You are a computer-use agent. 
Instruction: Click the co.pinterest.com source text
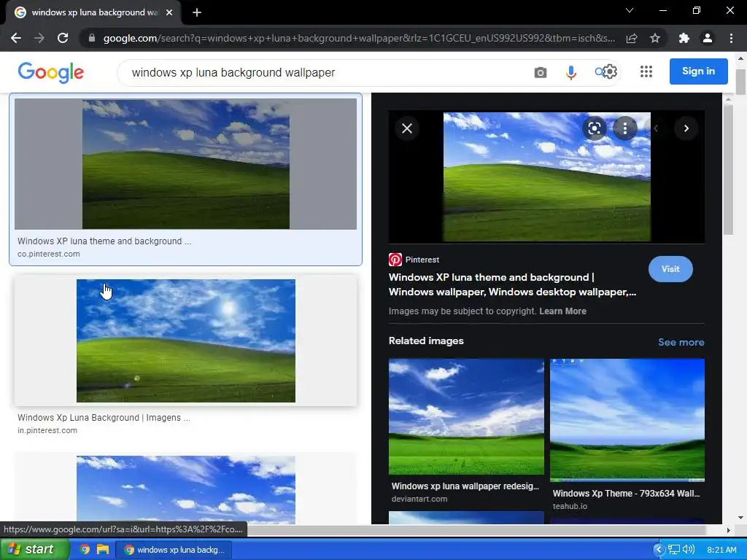pyautogui.click(x=49, y=254)
